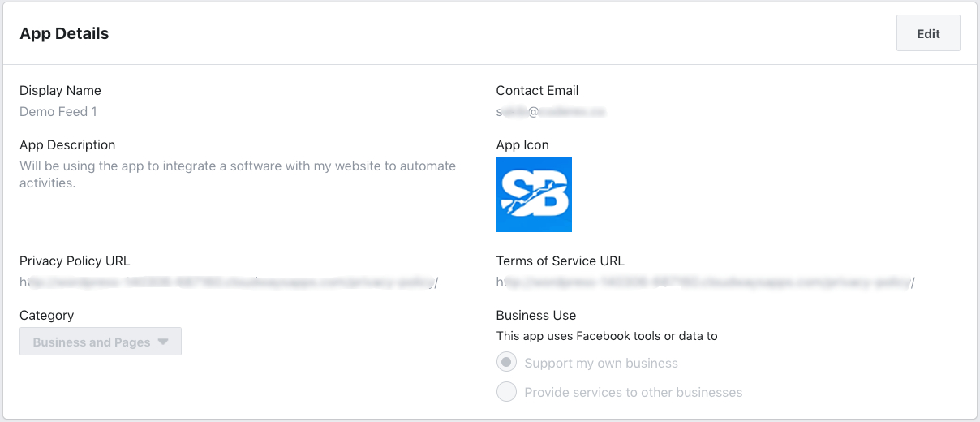Image resolution: width=980 pixels, height=422 pixels.
Task: Open the blurred Terms of Service URL link
Action: pos(706,282)
